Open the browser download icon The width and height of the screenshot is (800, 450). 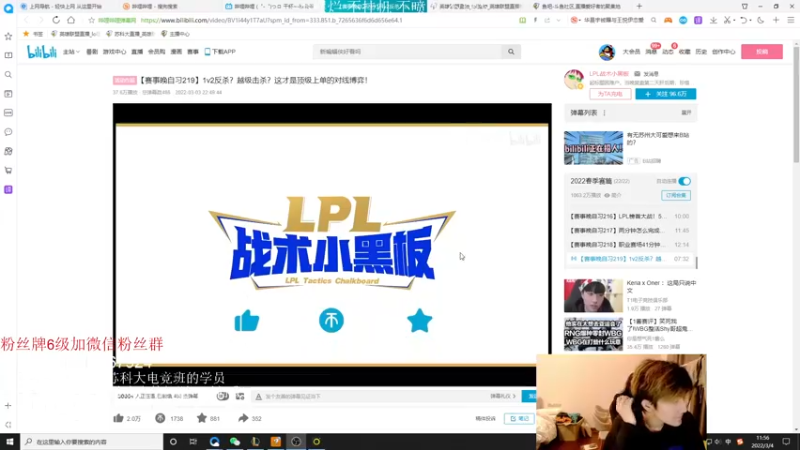pos(713,20)
